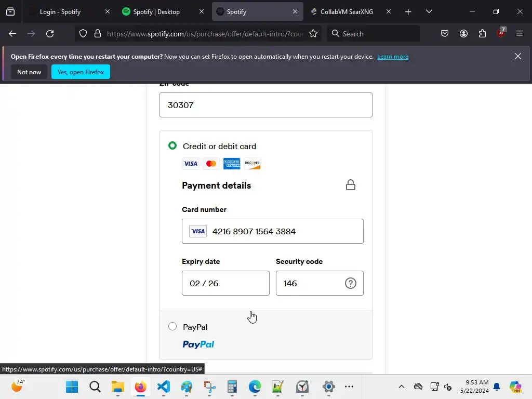532x399 pixels.
Task: Click the Firefox Search box
Action: coord(373,34)
